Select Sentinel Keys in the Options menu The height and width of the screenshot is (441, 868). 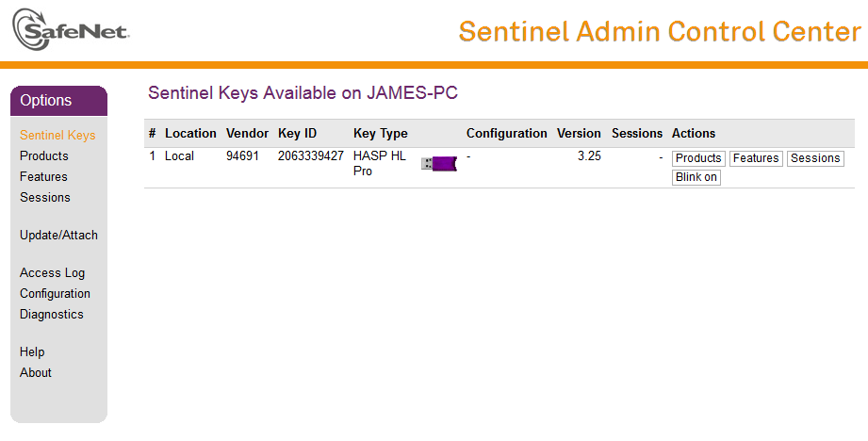click(x=57, y=135)
